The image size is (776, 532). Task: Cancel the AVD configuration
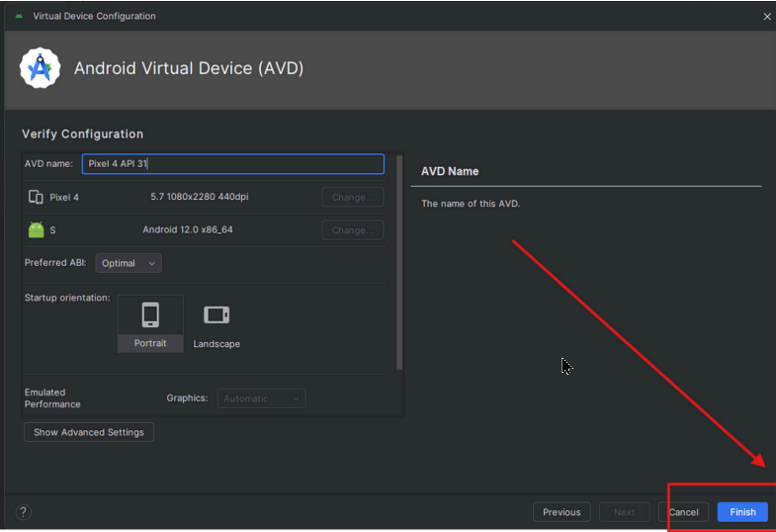pos(683,512)
